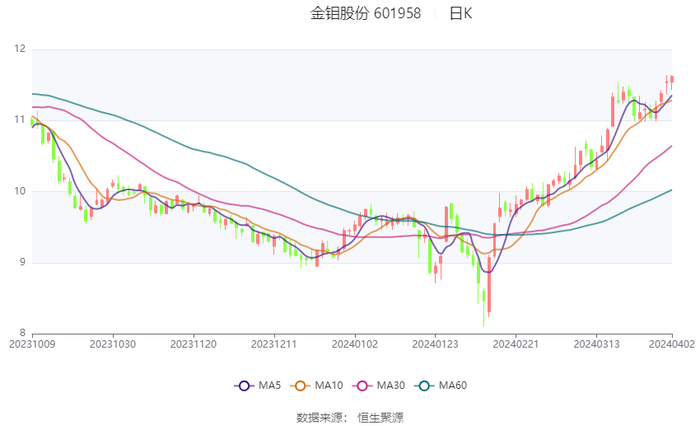
Task: Click the 8 price label on the y-axis
Action: (x=22, y=333)
